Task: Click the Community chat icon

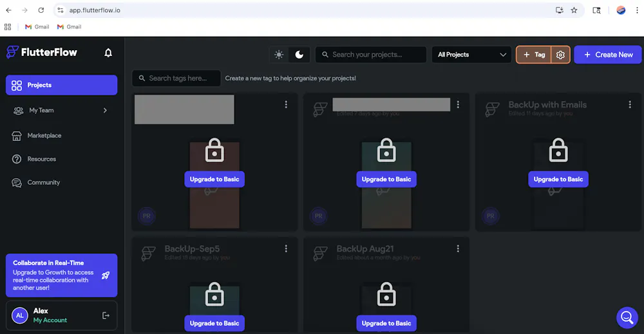Action: click(x=17, y=183)
